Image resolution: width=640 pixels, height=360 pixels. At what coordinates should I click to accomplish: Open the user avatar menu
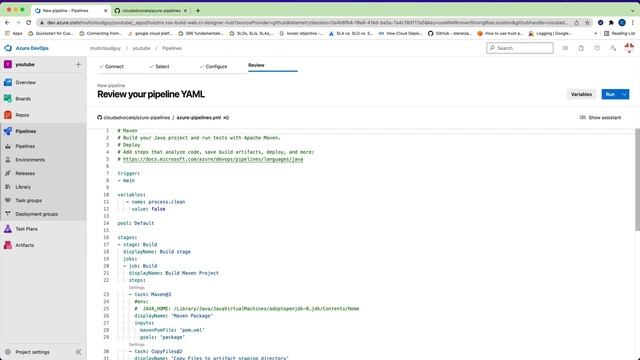point(629,48)
